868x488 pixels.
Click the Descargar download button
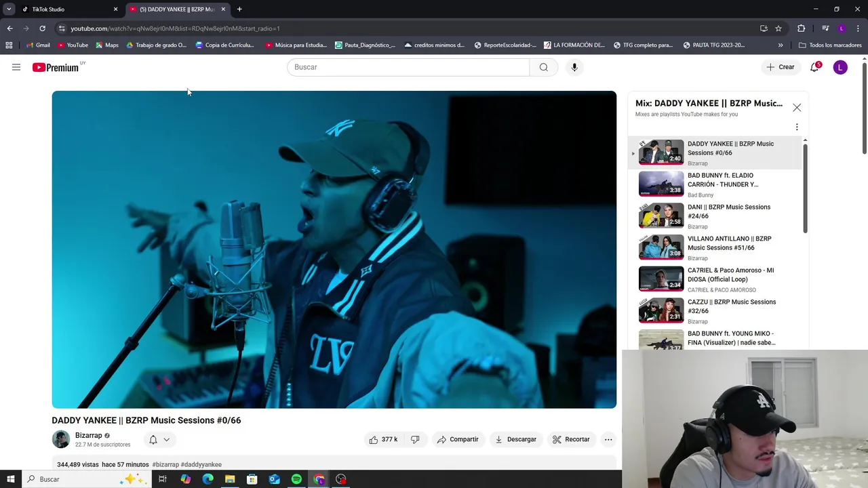tap(516, 439)
